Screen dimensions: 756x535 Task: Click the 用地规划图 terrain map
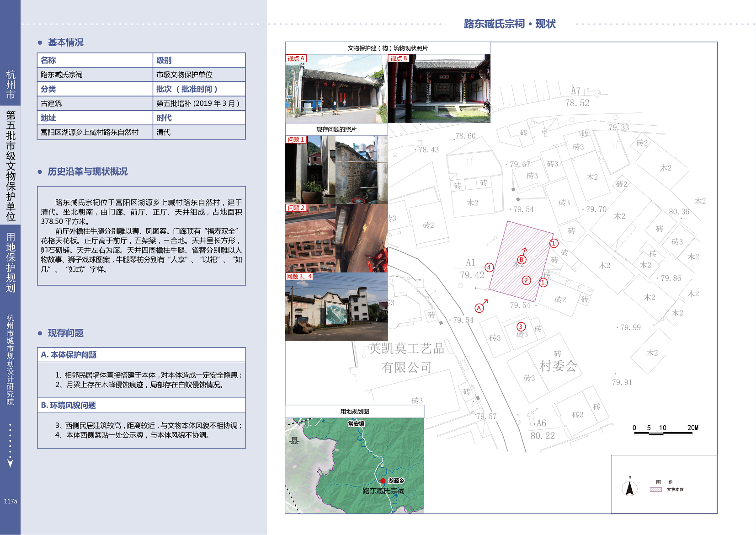(354, 465)
